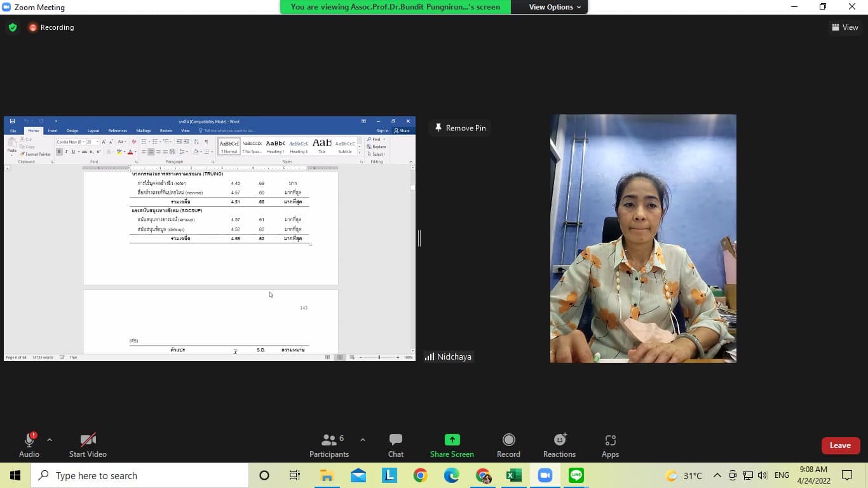The height and width of the screenshot is (488, 868).
Task: Open the Chat panel
Action: (395, 445)
